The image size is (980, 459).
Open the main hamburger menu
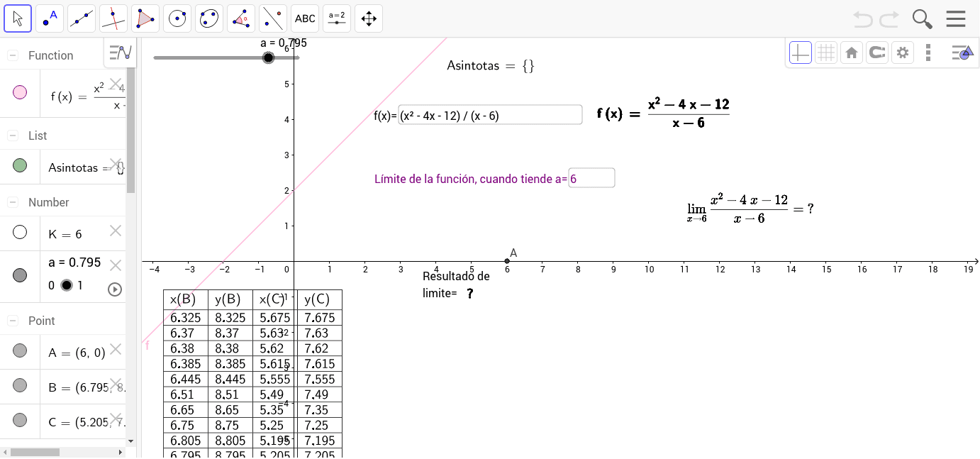[x=956, y=18]
